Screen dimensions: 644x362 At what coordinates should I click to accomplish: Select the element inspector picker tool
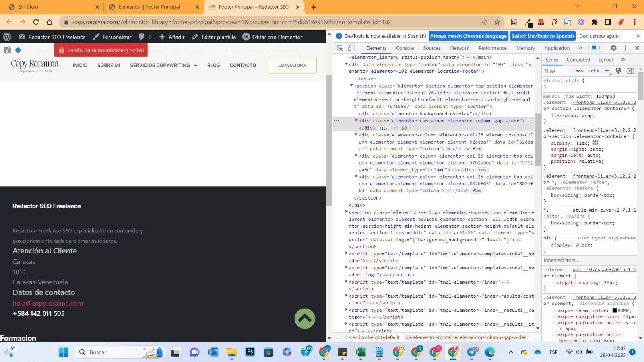340,48
